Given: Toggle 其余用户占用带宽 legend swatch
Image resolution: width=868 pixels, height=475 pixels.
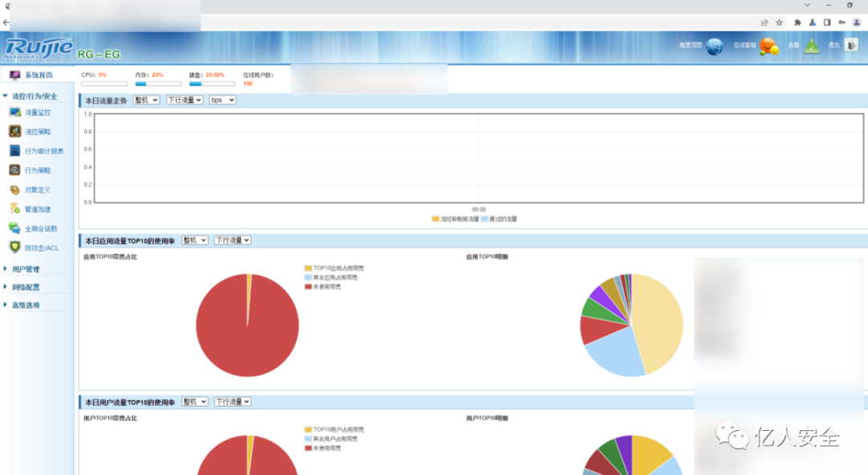Looking at the screenshot, I should [x=308, y=439].
